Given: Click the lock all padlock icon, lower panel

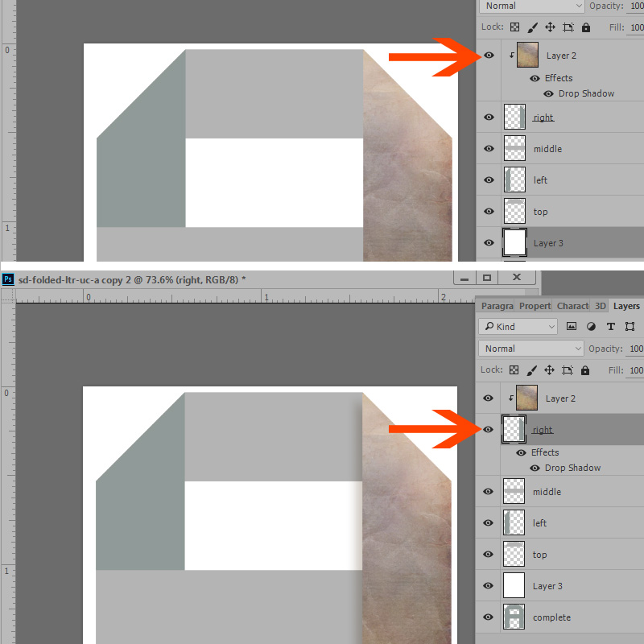Looking at the screenshot, I should 585,370.
